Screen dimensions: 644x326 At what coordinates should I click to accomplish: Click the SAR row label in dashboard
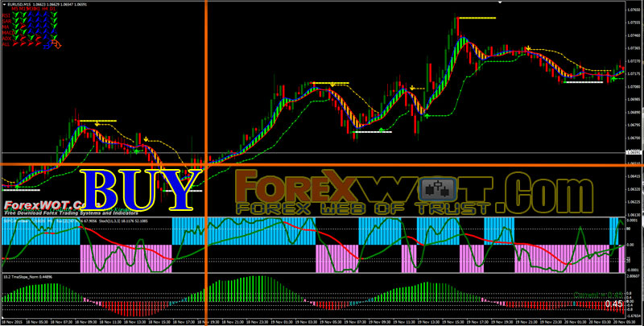tap(6, 22)
